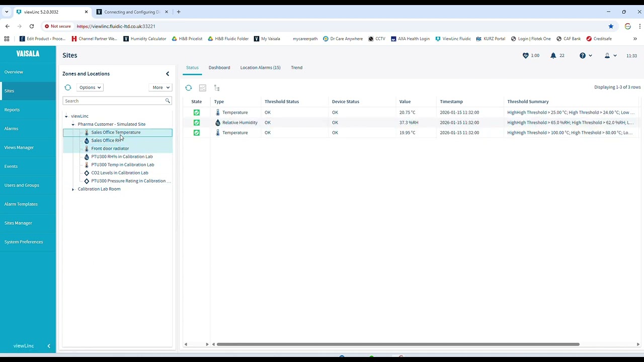This screenshot has height=362, width=644.
Task: Switch to the Status tab
Action: (x=192, y=67)
